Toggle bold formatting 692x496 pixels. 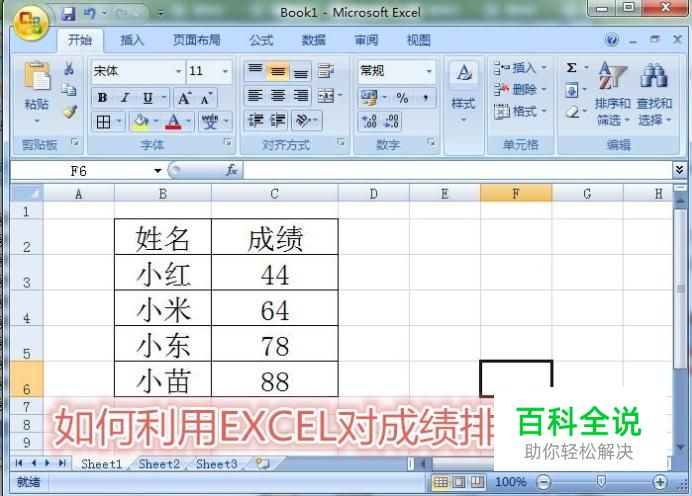click(102, 98)
